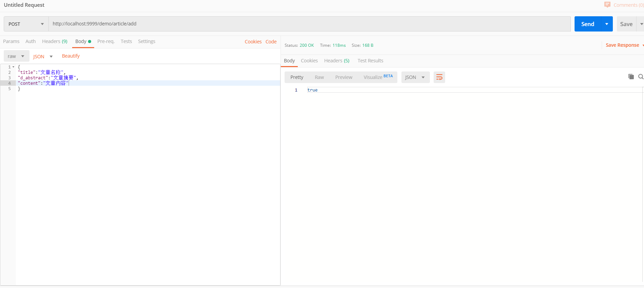This screenshot has height=288, width=644.
Task: Open the Test Results tab
Action: (370, 61)
